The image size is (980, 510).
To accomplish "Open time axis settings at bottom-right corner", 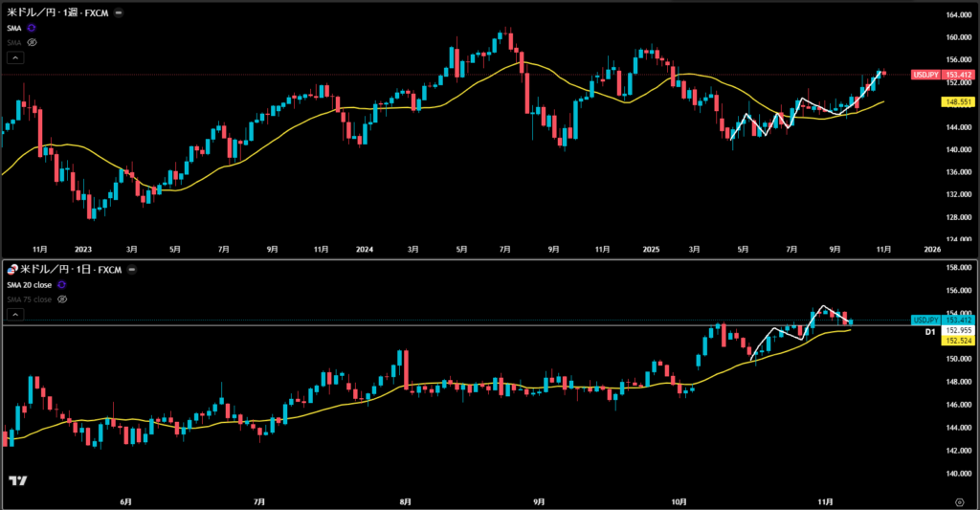I will [x=959, y=500].
